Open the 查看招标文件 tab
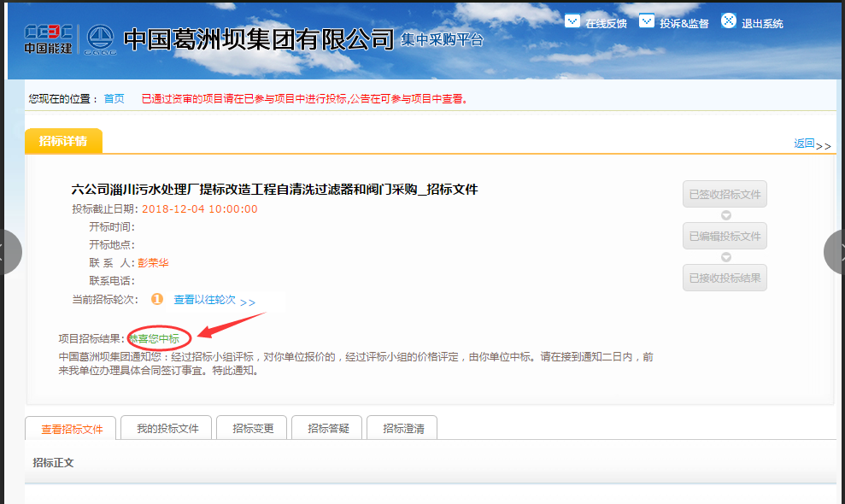This screenshot has width=845, height=504. point(71,429)
